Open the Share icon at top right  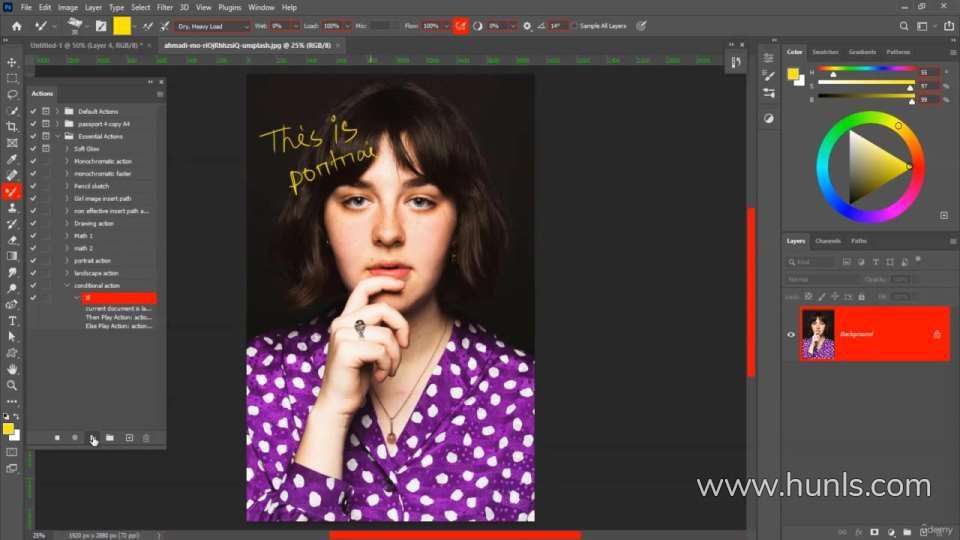tap(948, 26)
